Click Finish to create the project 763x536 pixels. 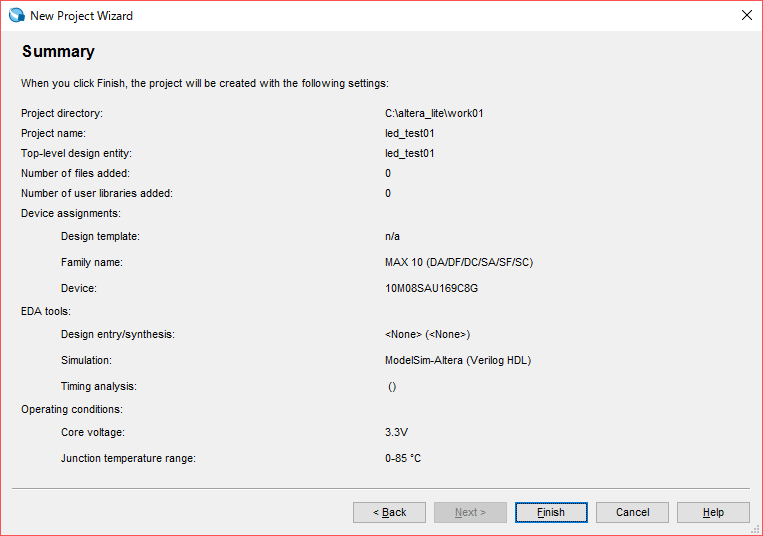[x=551, y=512]
